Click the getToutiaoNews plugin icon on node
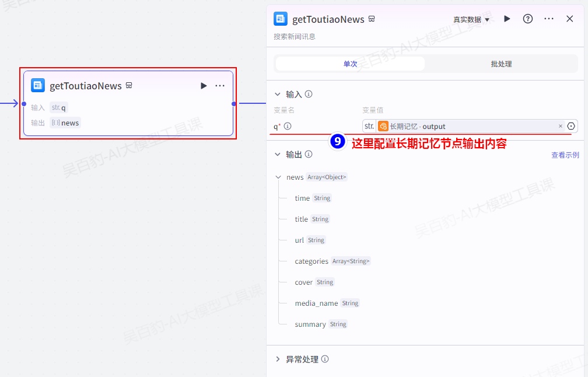588x377 pixels. [x=38, y=86]
